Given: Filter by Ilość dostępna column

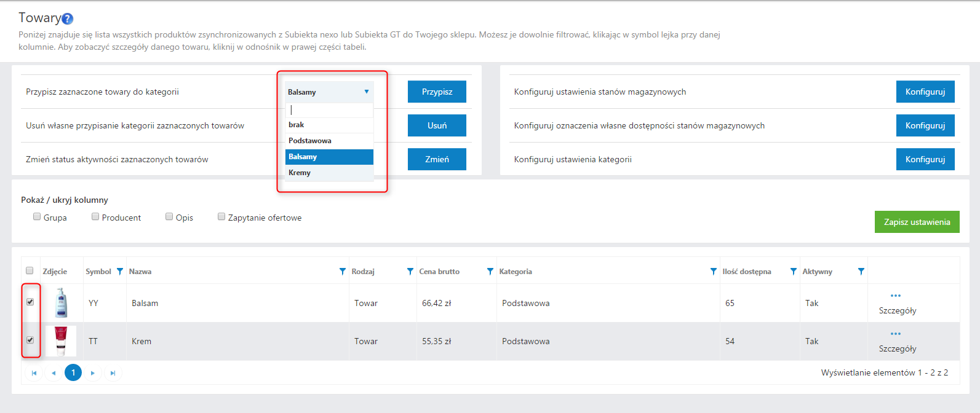Looking at the screenshot, I should click(x=794, y=272).
